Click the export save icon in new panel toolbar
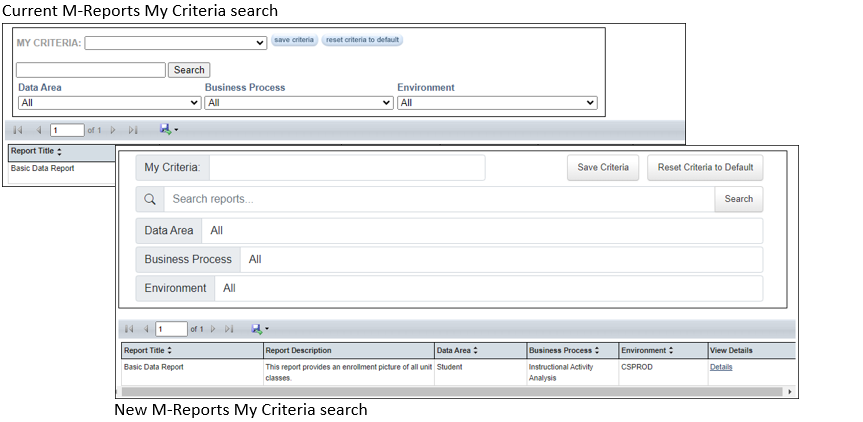 257,329
